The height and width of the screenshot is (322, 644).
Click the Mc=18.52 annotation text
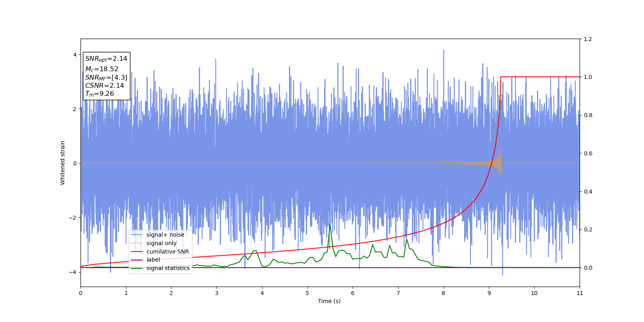pos(102,69)
